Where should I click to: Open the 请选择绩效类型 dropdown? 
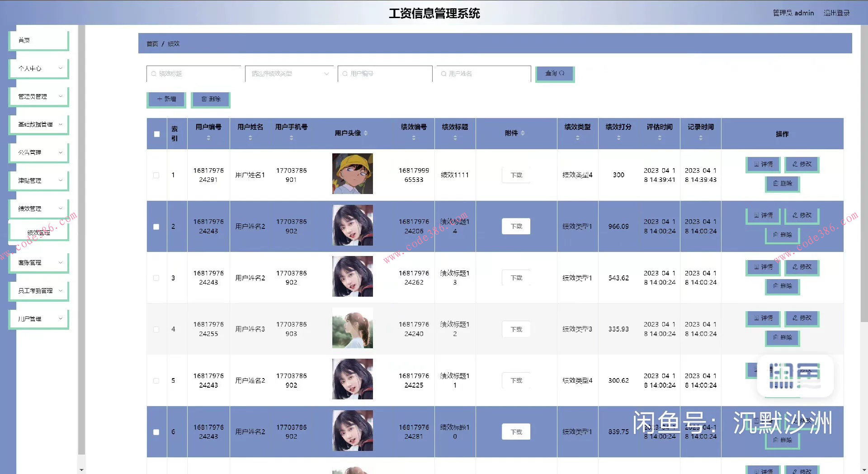pos(289,74)
